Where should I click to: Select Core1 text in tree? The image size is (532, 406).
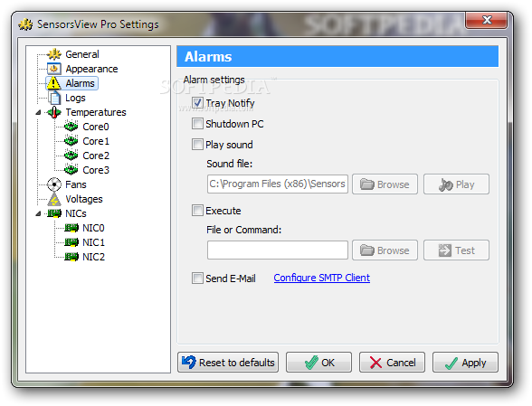pyautogui.click(x=96, y=141)
